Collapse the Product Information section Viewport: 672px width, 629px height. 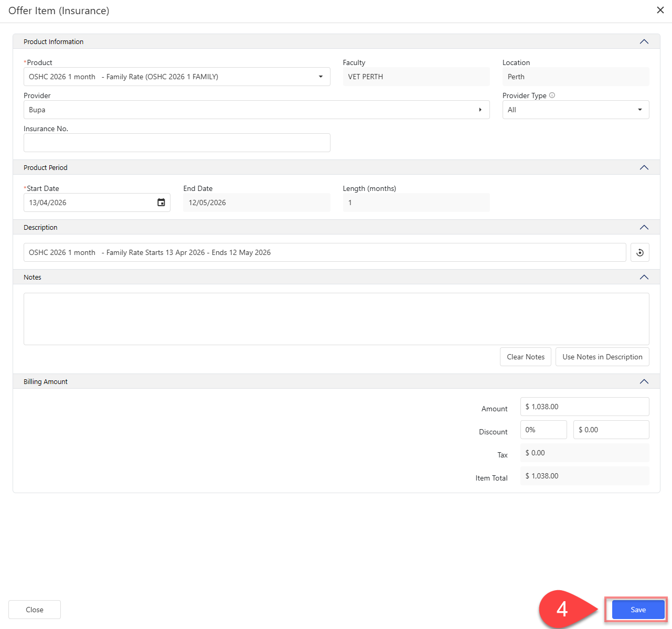point(644,42)
